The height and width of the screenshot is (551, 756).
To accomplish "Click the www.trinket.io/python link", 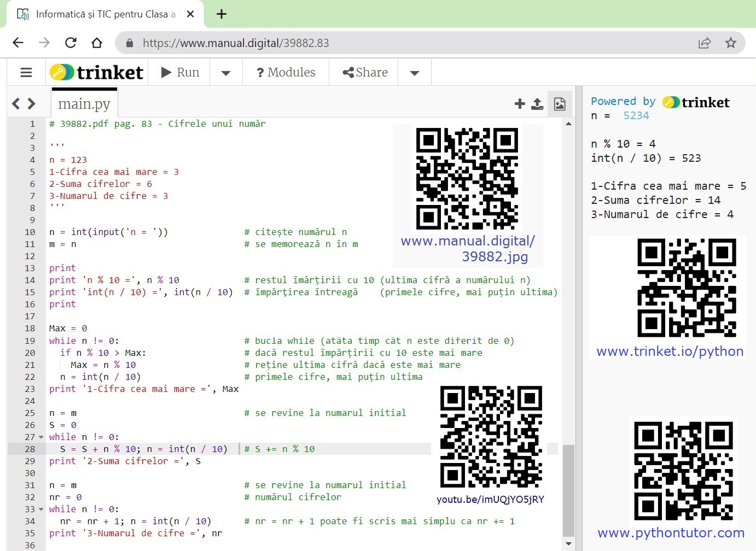I will coord(670,351).
